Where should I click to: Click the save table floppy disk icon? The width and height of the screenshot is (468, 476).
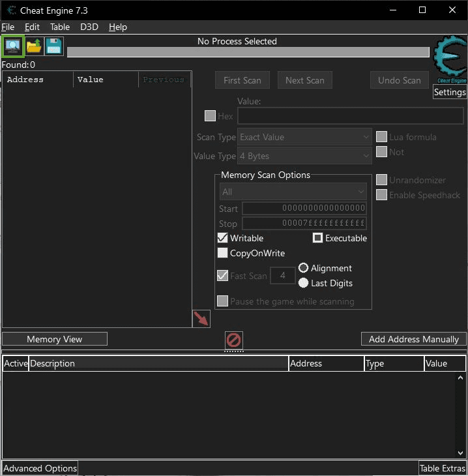(x=54, y=46)
